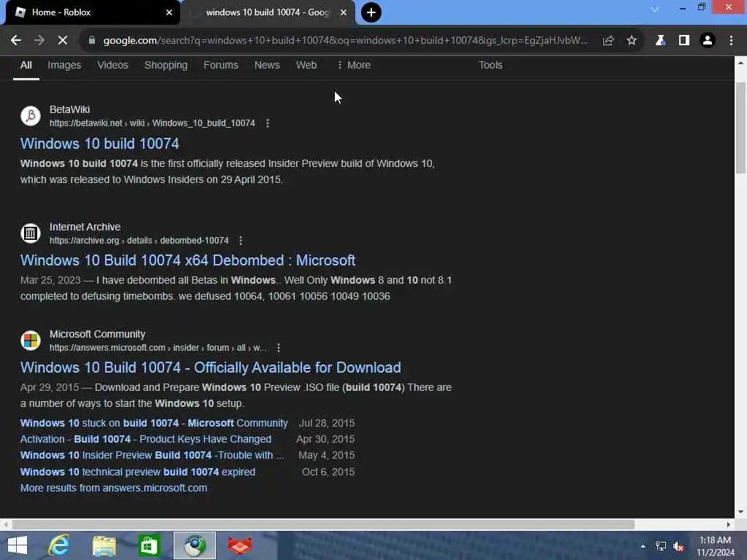
Task: Open File Explorer from taskbar
Action: coord(104,545)
